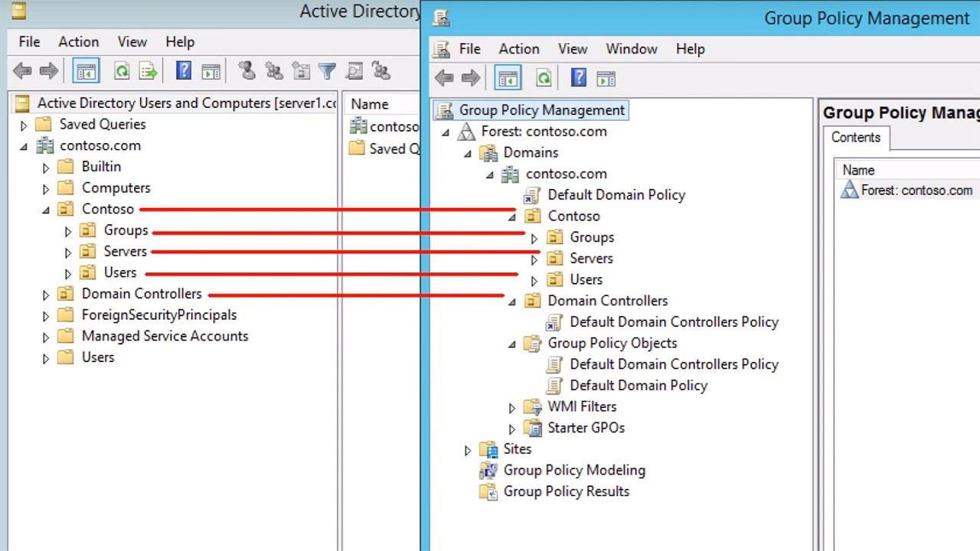980x551 pixels.
Task: Click the Name column header in Contents
Action: coord(858,170)
